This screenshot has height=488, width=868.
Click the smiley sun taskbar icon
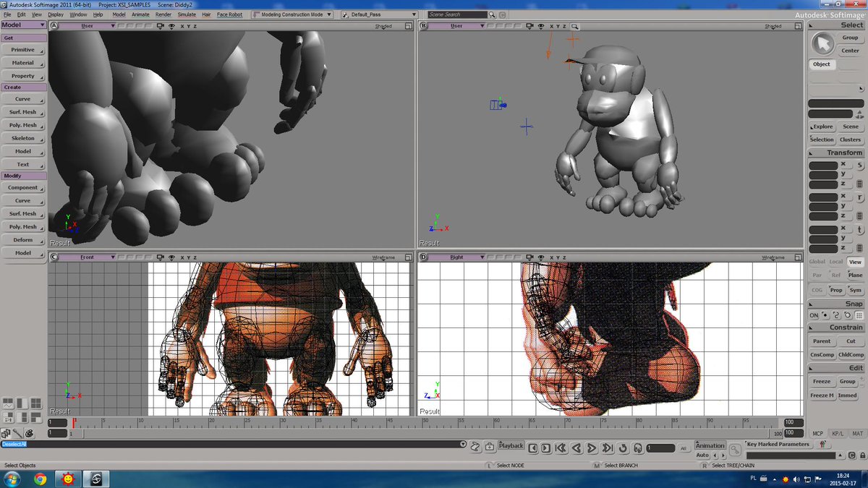(x=67, y=479)
